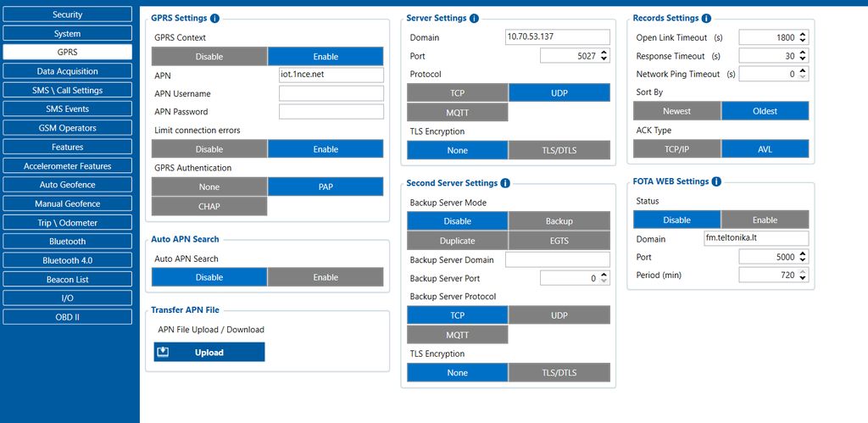This screenshot has height=423, width=868.
Task: Set GPRS Authentication to CHAP
Action: pos(209,206)
